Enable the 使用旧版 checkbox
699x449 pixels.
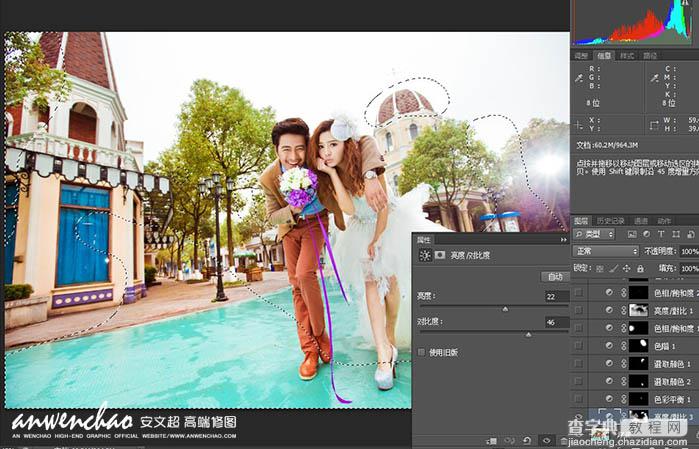coord(422,352)
